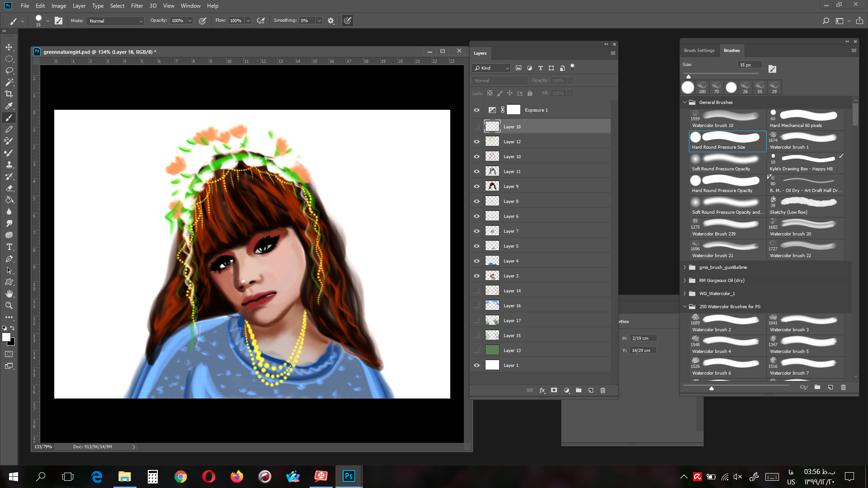Open the Smoothing value dropdown

(x=319, y=21)
